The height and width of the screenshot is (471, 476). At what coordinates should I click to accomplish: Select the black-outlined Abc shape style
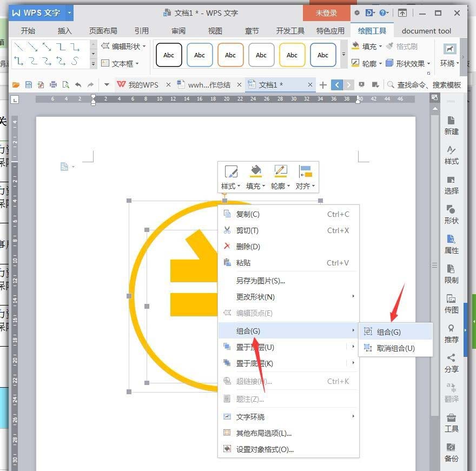click(168, 55)
